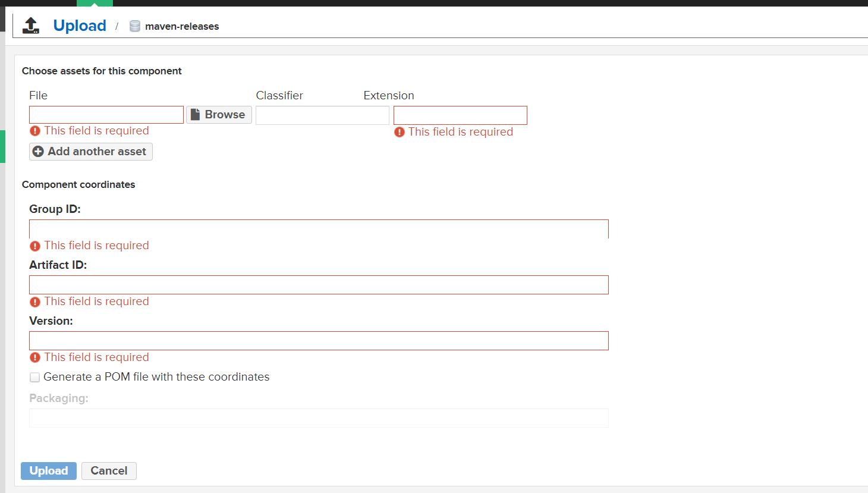Select the Extension input box

click(x=460, y=115)
